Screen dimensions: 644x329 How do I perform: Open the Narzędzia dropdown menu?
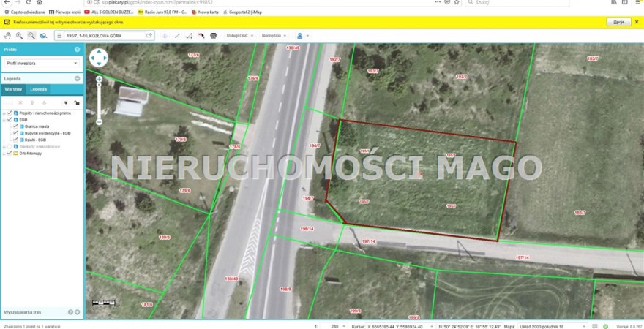click(275, 35)
